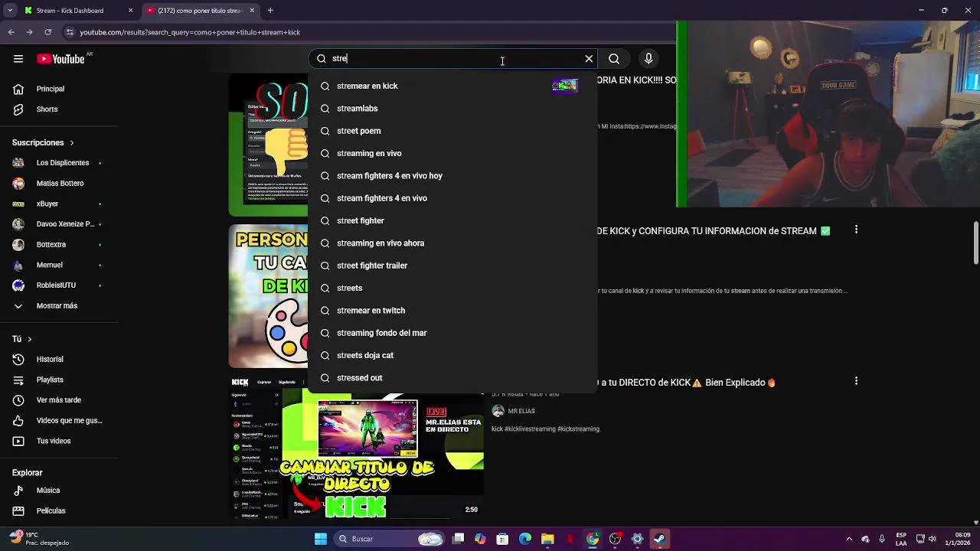The width and height of the screenshot is (980, 551).
Task: Open the browser tab search dropdown
Action: pyautogui.click(x=10, y=11)
